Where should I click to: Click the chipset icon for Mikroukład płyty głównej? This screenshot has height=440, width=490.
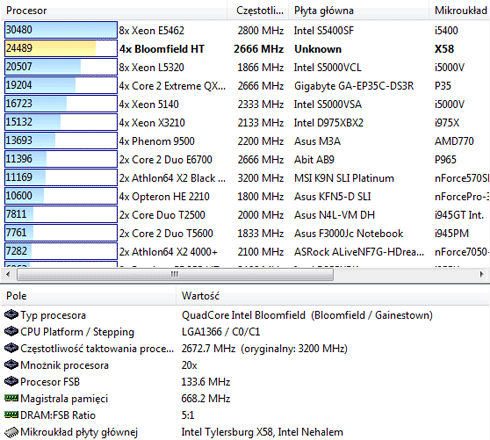pos(11,432)
